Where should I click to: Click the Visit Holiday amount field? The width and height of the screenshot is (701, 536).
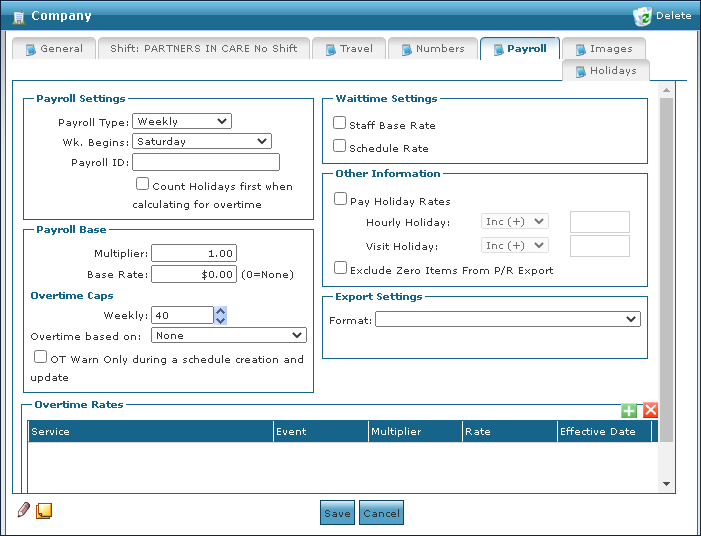600,246
